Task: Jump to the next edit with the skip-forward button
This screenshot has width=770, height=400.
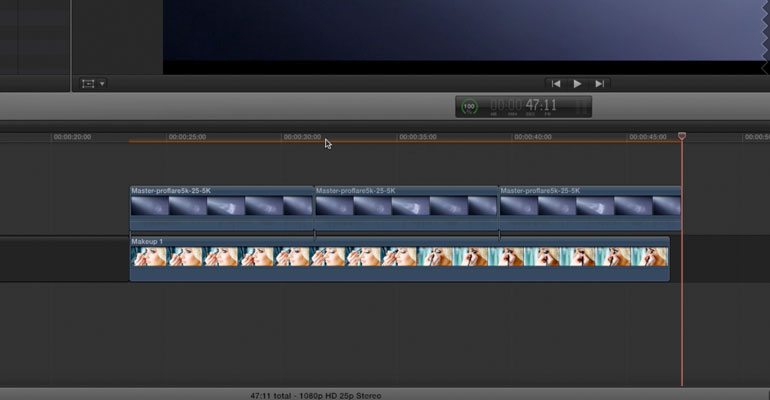Action: 600,84
